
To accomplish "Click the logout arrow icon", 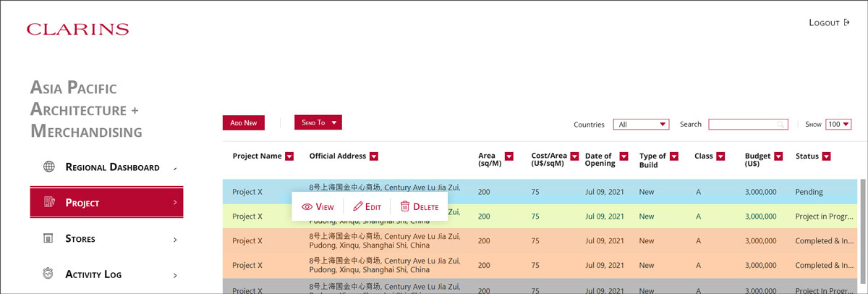I will (x=846, y=22).
